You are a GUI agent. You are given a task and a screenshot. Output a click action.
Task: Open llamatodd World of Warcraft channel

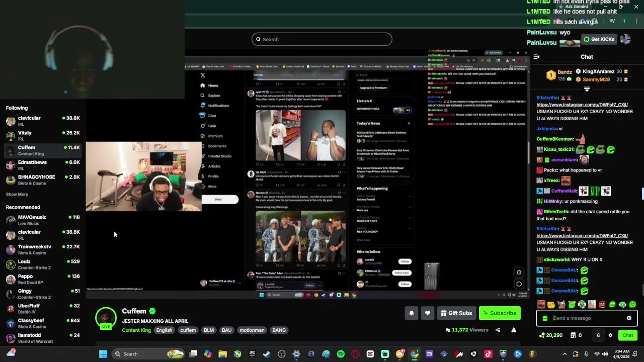click(x=43, y=338)
